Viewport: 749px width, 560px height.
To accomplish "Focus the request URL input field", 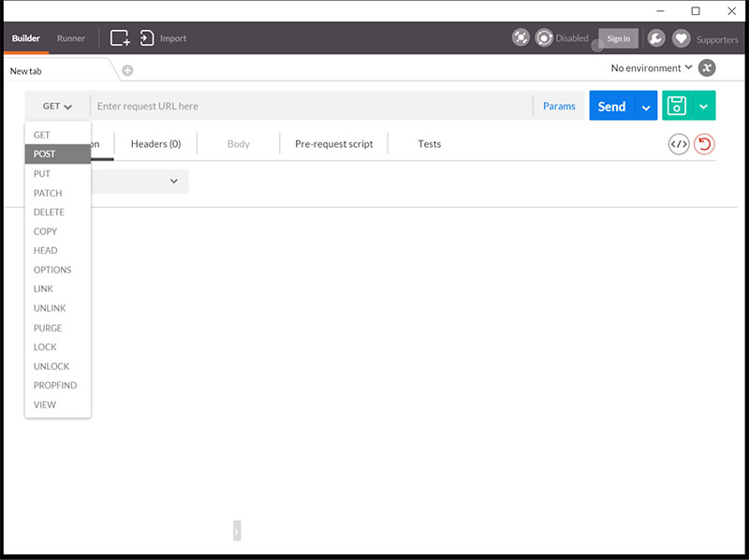I will [312, 106].
